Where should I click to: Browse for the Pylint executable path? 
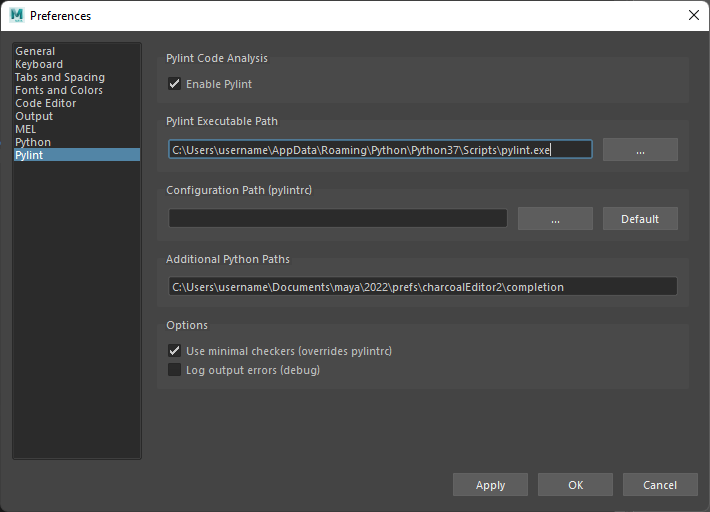pyautogui.click(x=639, y=149)
